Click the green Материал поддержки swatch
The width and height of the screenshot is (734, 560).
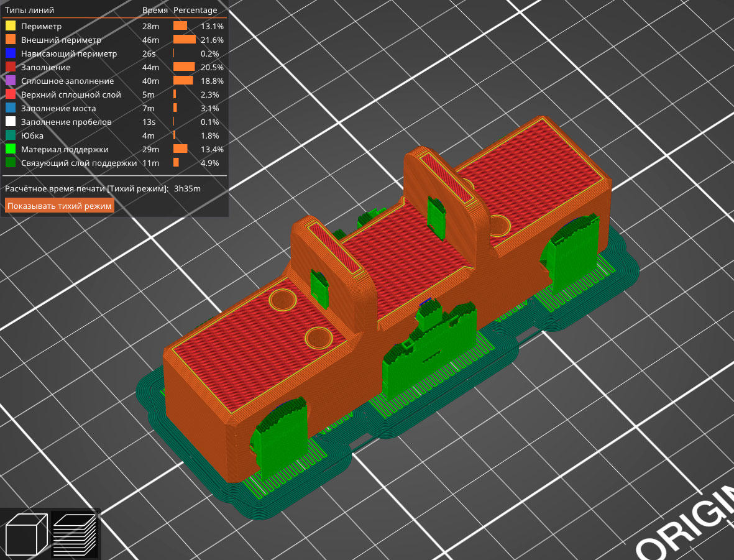pos(11,150)
